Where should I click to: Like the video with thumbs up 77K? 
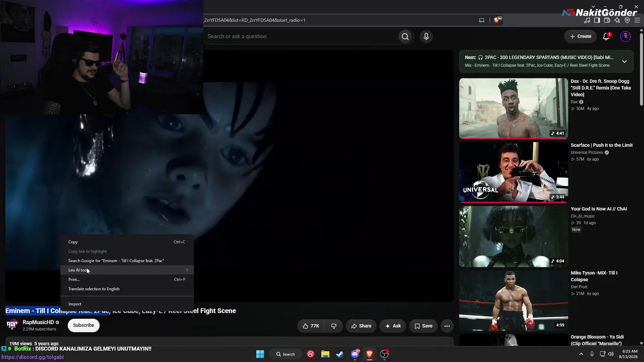(x=311, y=326)
